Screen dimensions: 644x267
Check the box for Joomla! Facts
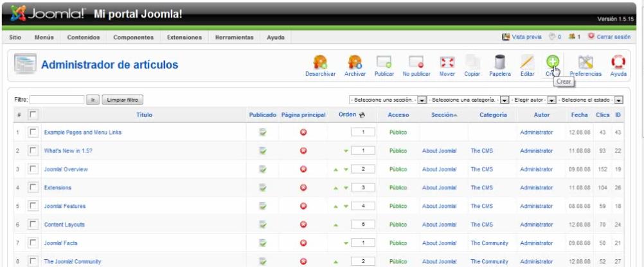pos(32,243)
